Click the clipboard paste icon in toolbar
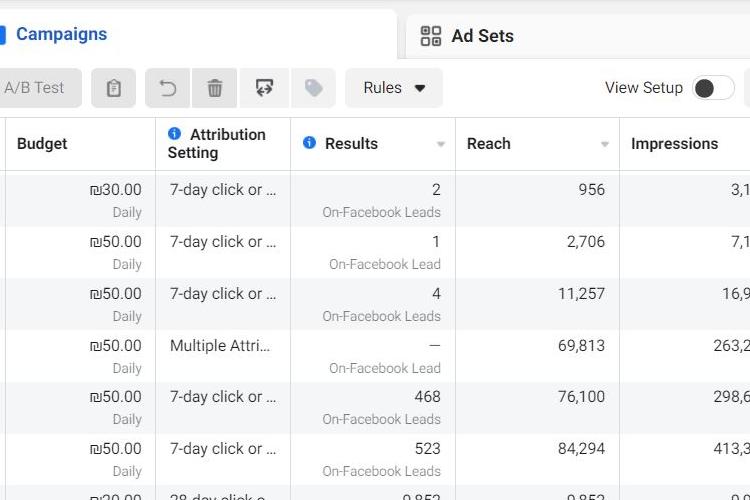Viewport: 750px width, 500px height. tap(114, 88)
